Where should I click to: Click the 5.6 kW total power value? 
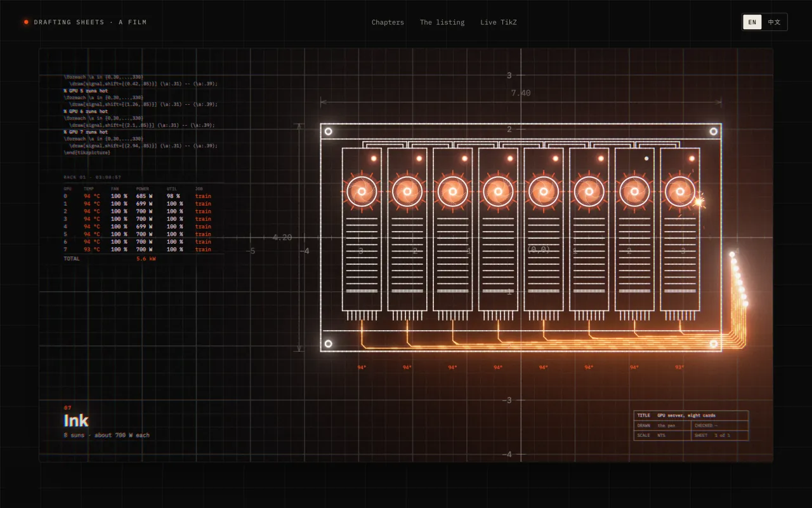click(x=146, y=259)
